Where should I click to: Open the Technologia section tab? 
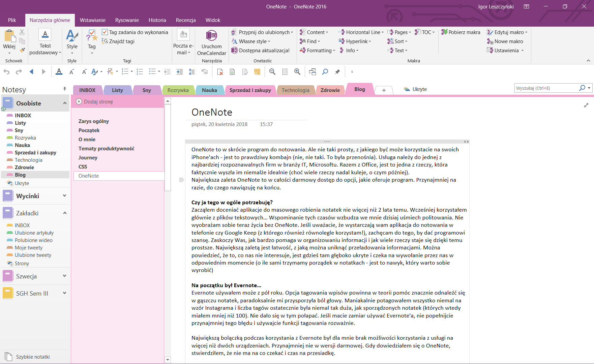coord(295,90)
